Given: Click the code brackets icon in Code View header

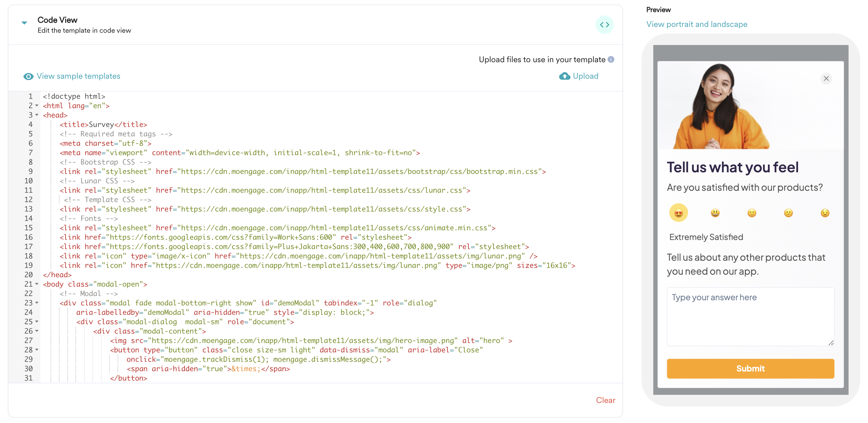Looking at the screenshot, I should click(x=604, y=25).
